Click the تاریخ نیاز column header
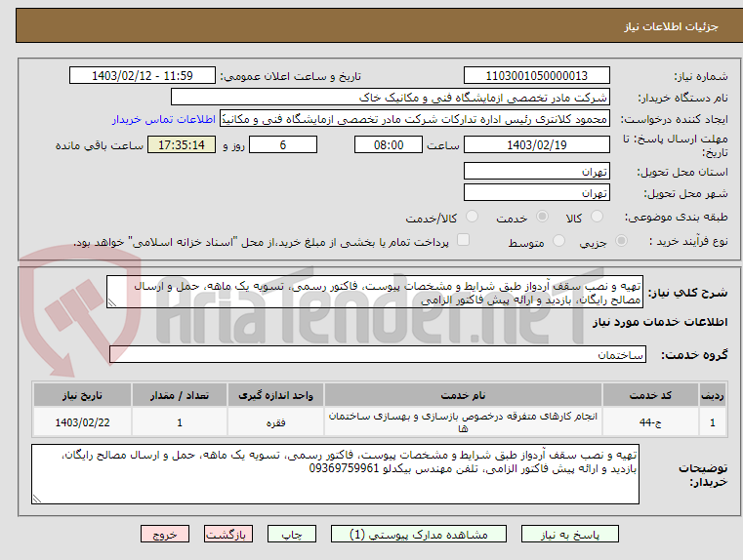The width and height of the screenshot is (743, 560). tap(82, 395)
